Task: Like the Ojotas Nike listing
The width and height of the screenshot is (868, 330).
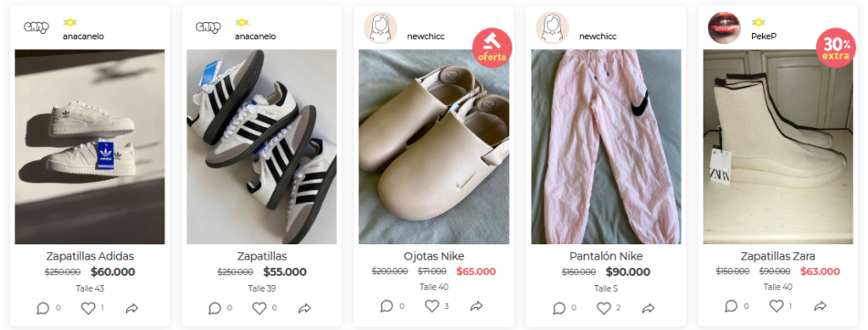Action: click(x=431, y=305)
